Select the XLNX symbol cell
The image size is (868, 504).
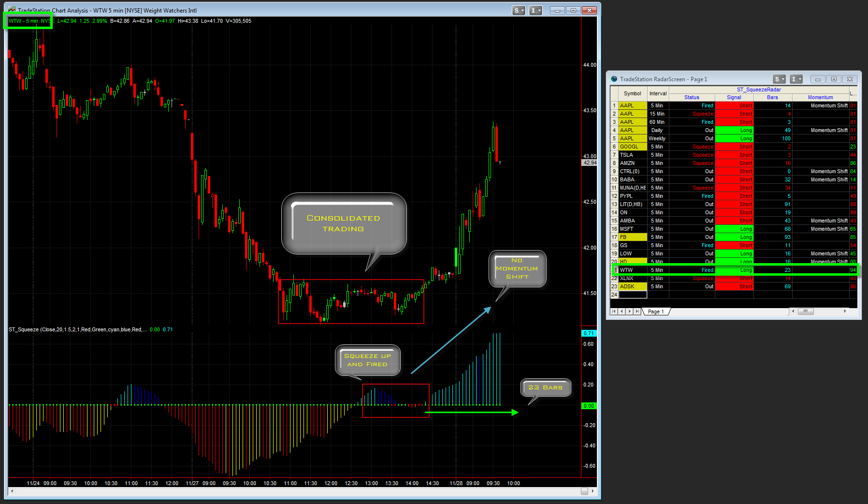(633, 278)
